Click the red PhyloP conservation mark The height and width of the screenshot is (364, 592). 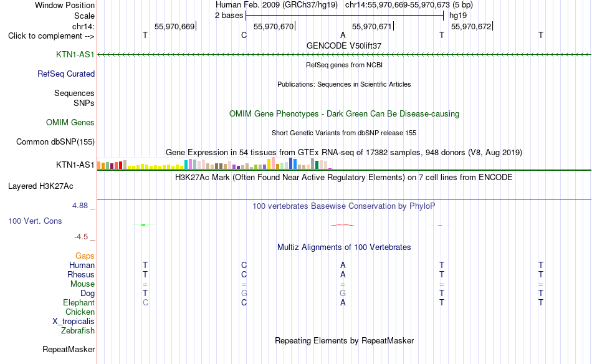click(343, 225)
